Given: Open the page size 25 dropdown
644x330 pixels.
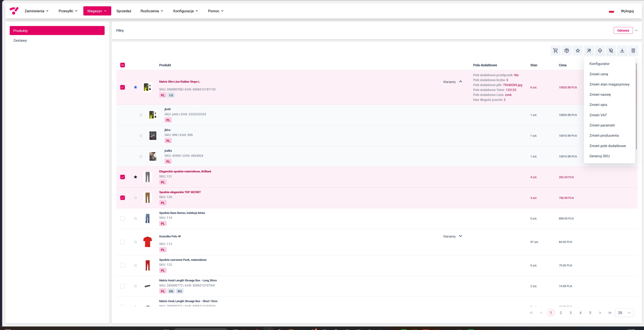Looking at the screenshot, I should pos(624,313).
